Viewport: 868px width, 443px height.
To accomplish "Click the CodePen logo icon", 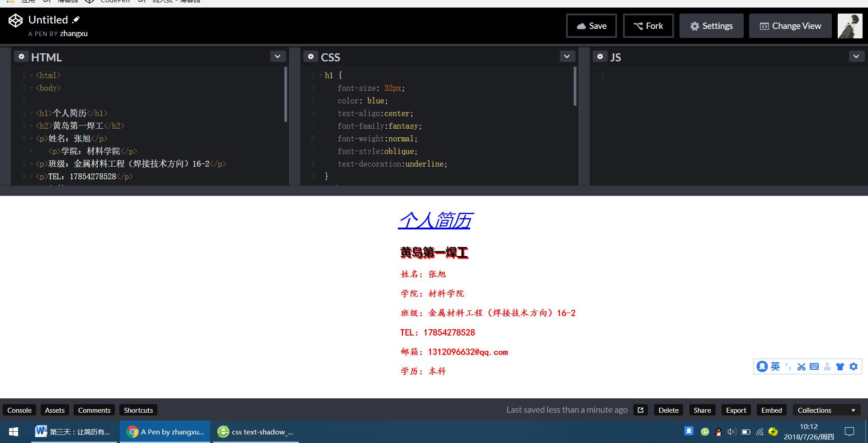I will (x=15, y=21).
